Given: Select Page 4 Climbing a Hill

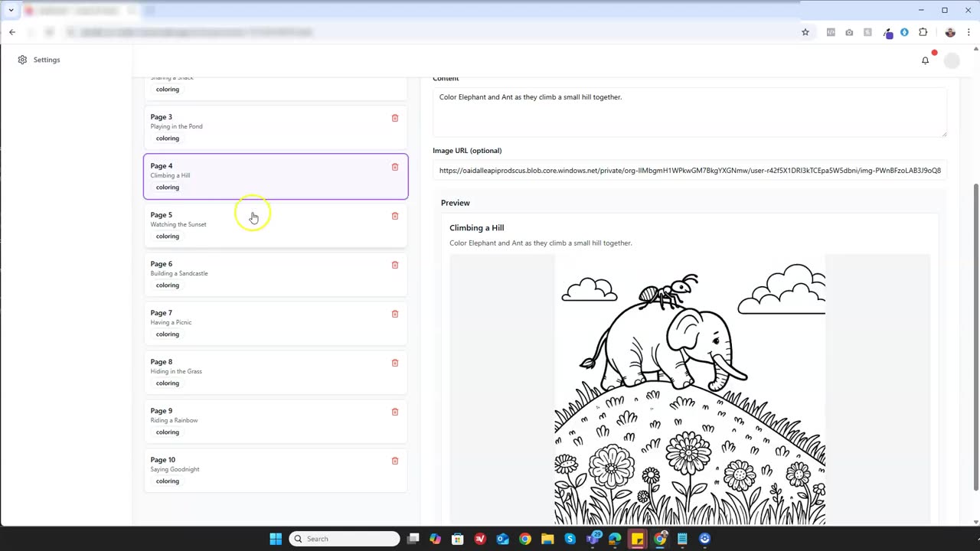Looking at the screenshot, I should [276, 176].
